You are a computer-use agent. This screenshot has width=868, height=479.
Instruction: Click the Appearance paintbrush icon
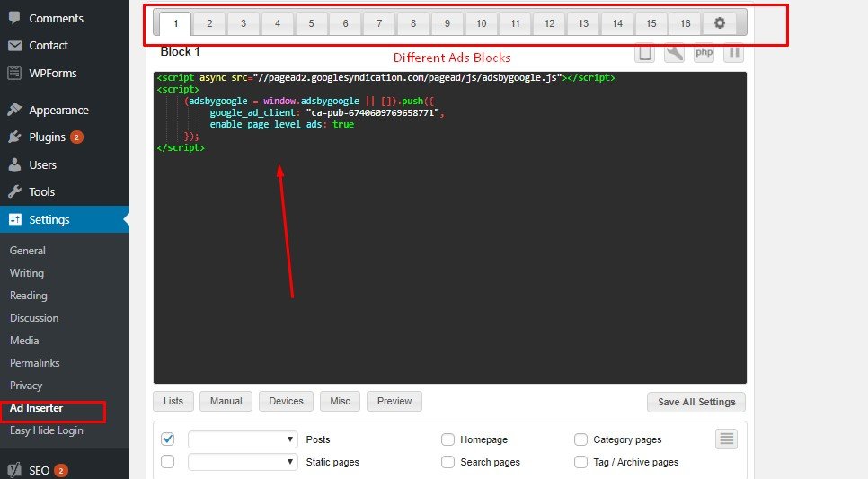pyautogui.click(x=14, y=110)
